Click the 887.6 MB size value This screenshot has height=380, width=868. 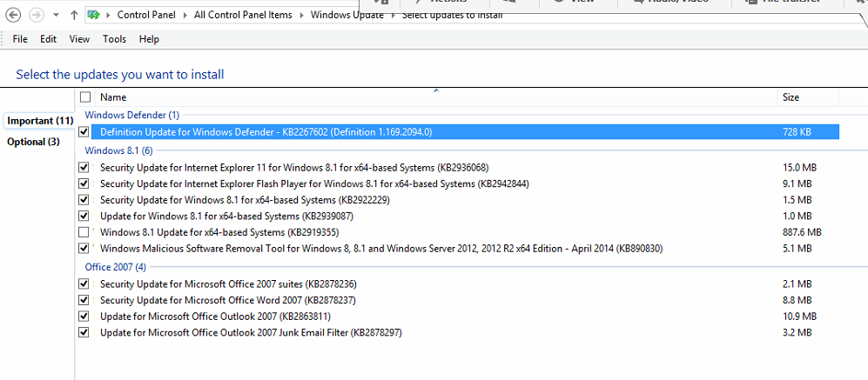click(x=802, y=232)
